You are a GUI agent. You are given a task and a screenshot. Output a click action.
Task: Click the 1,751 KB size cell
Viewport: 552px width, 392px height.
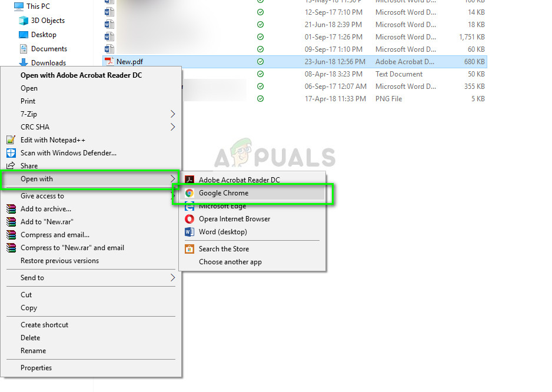tap(472, 37)
